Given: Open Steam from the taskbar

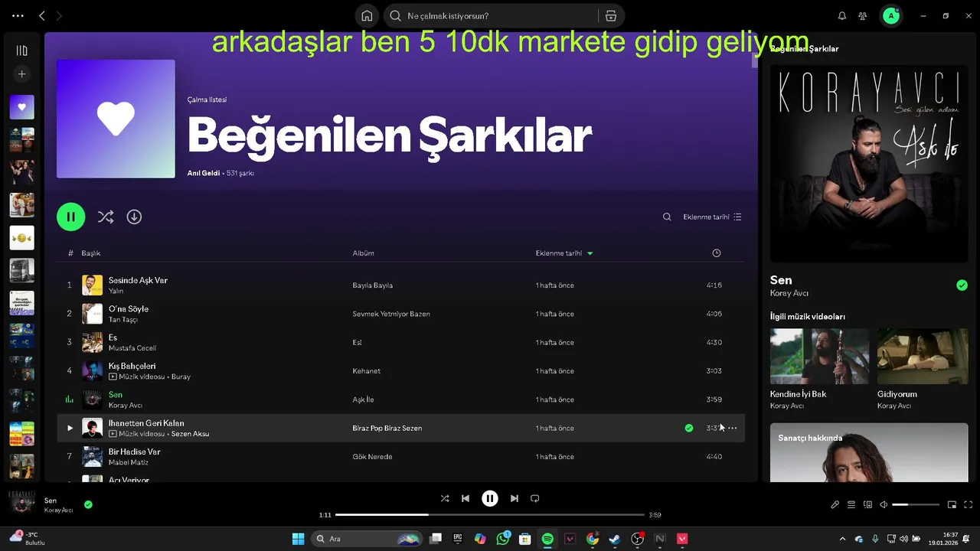Looking at the screenshot, I should pos(614,539).
